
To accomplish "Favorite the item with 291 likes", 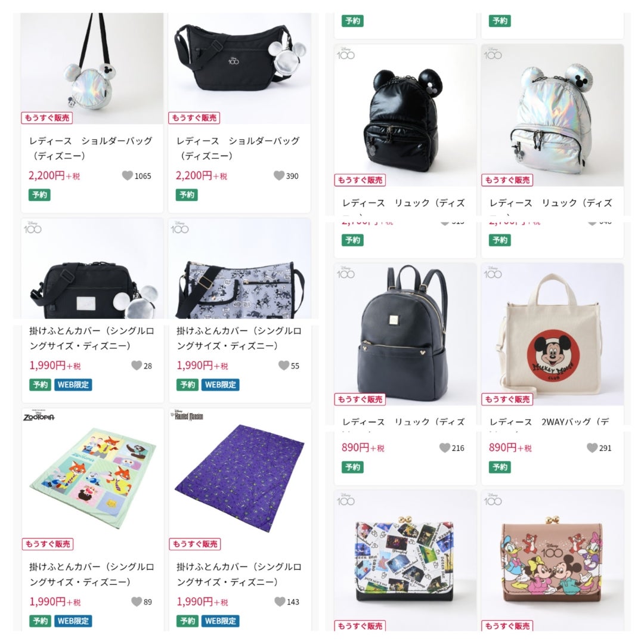I will point(592,448).
